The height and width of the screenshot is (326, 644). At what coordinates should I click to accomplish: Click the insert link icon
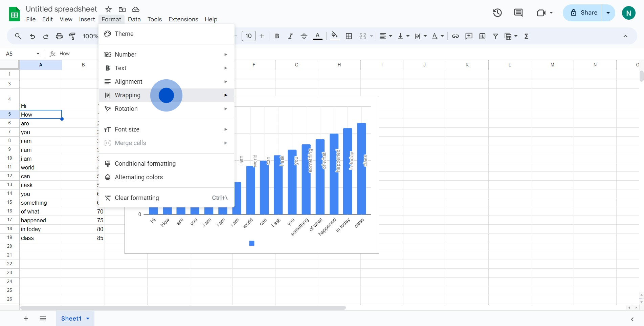coord(455,36)
